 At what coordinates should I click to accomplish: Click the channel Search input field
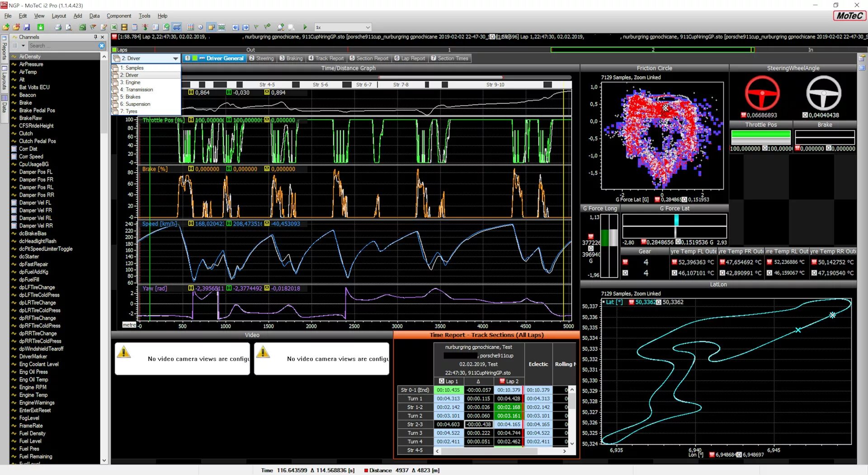tap(63, 46)
